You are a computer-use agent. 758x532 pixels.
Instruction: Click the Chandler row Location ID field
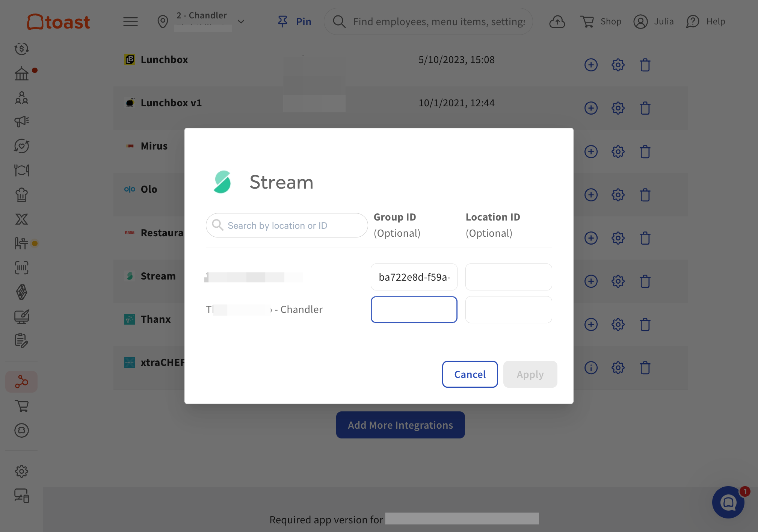pos(509,310)
